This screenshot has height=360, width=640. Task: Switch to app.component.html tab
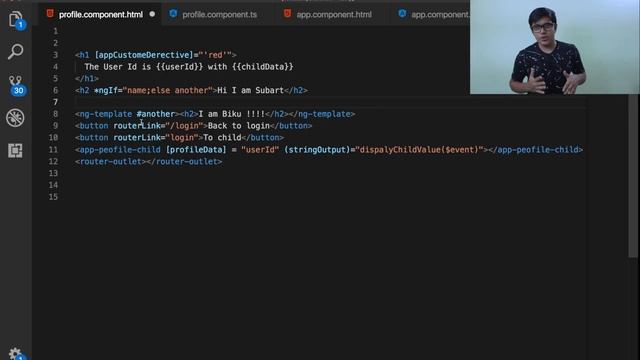[334, 15]
